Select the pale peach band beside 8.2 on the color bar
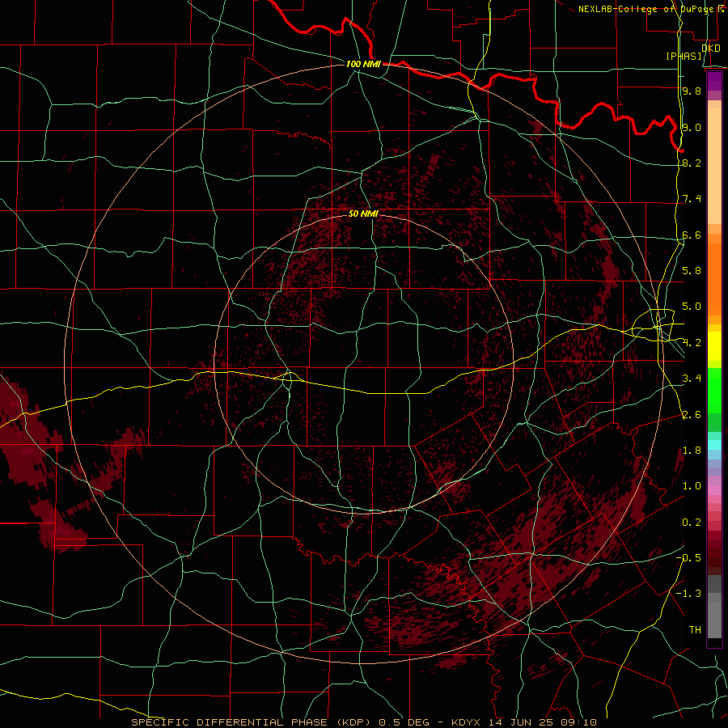 [714, 166]
